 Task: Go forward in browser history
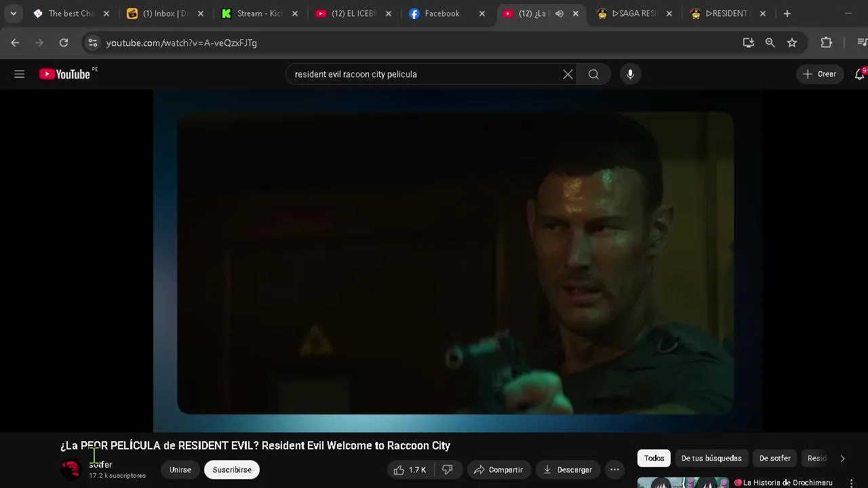pos(39,43)
